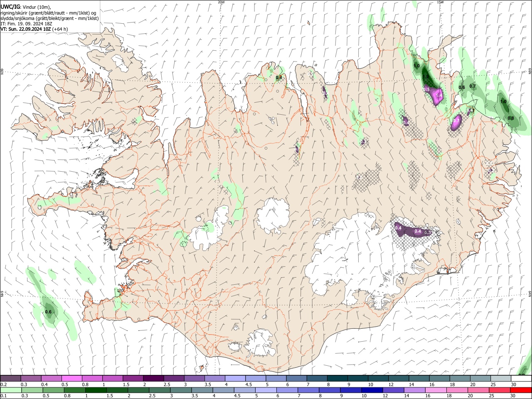532x399 pixels.
Task: Click the 0.1 label under lower legend
Action: tap(3, 396)
